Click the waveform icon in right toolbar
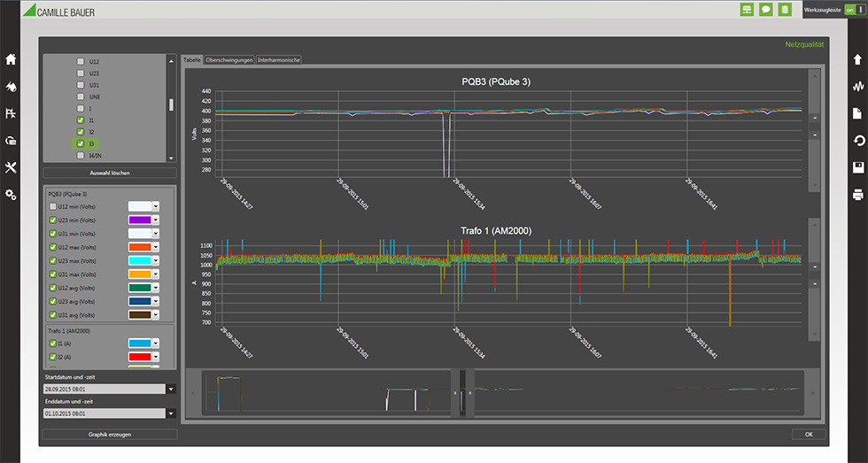Viewport: 868px width, 463px height. tap(857, 87)
